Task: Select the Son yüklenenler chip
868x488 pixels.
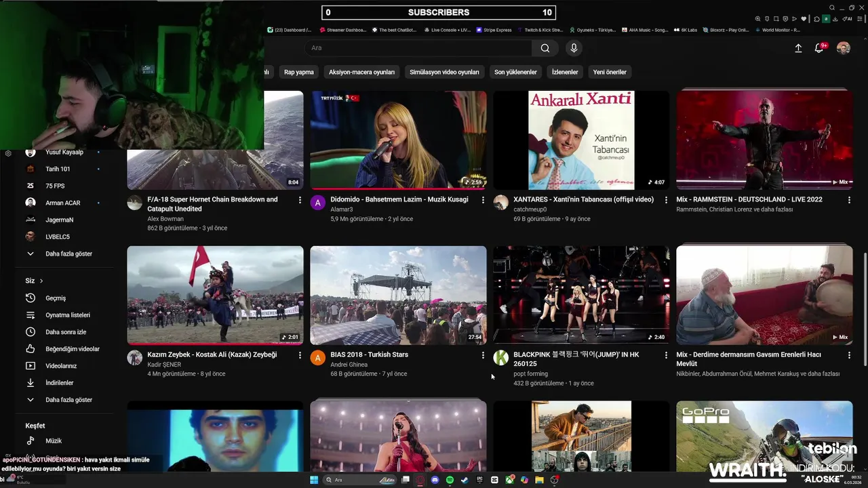Action: [x=515, y=72]
